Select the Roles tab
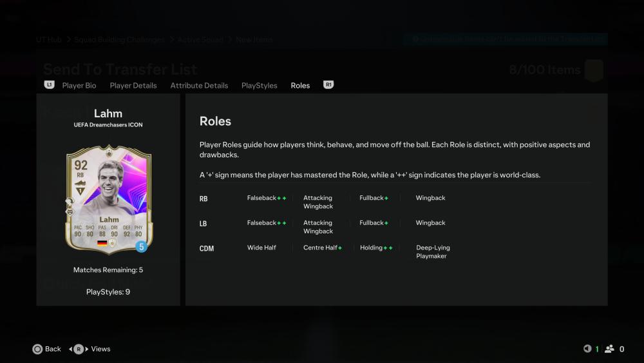 coord(300,86)
